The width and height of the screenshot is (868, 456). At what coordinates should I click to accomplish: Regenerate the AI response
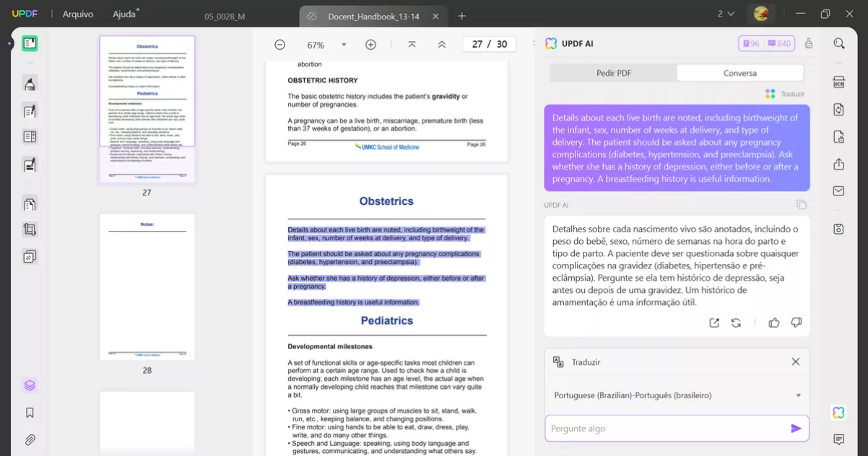[736, 323]
